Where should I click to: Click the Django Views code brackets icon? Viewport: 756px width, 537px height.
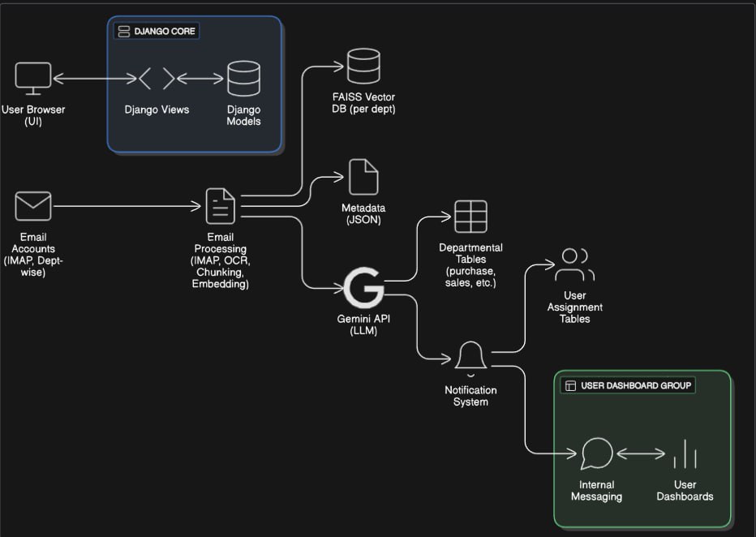(157, 79)
